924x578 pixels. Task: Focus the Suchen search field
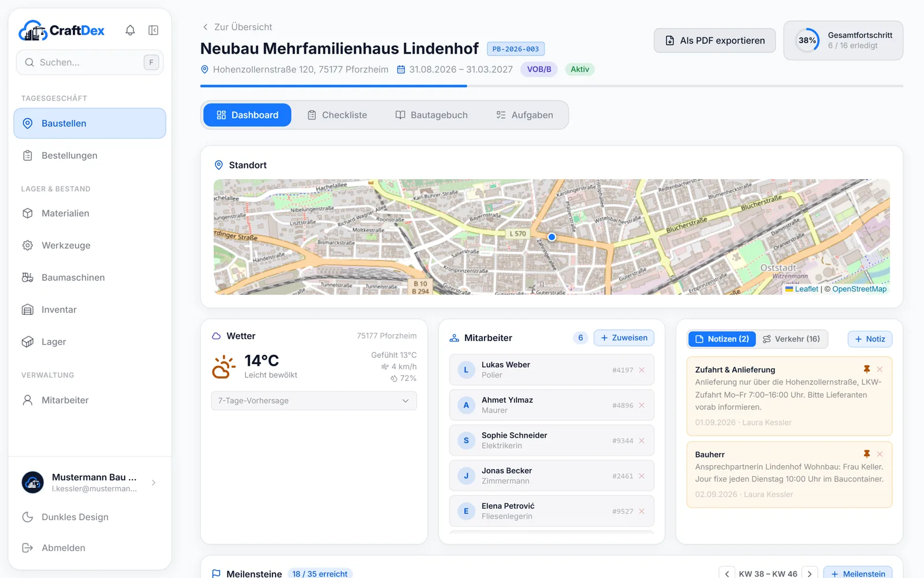[90, 62]
